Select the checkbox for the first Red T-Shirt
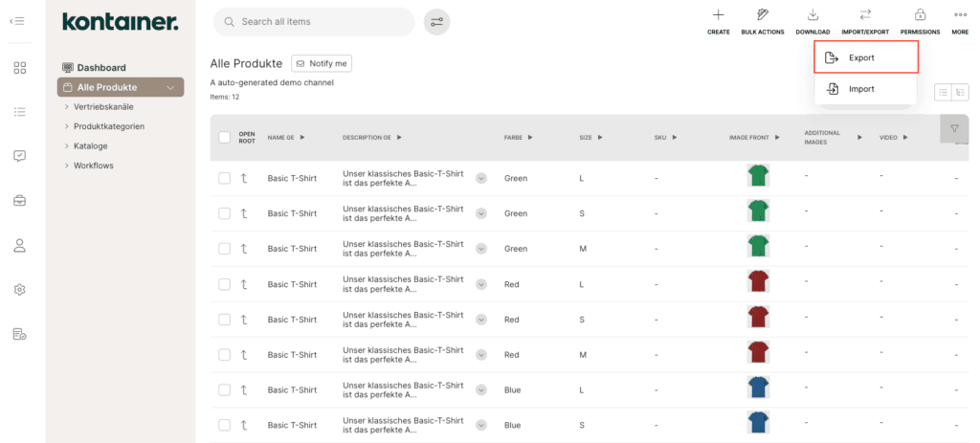 click(x=224, y=284)
